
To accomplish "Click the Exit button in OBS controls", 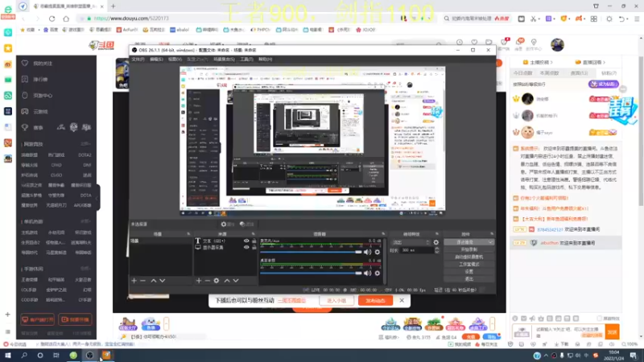I will pyautogui.click(x=469, y=279).
